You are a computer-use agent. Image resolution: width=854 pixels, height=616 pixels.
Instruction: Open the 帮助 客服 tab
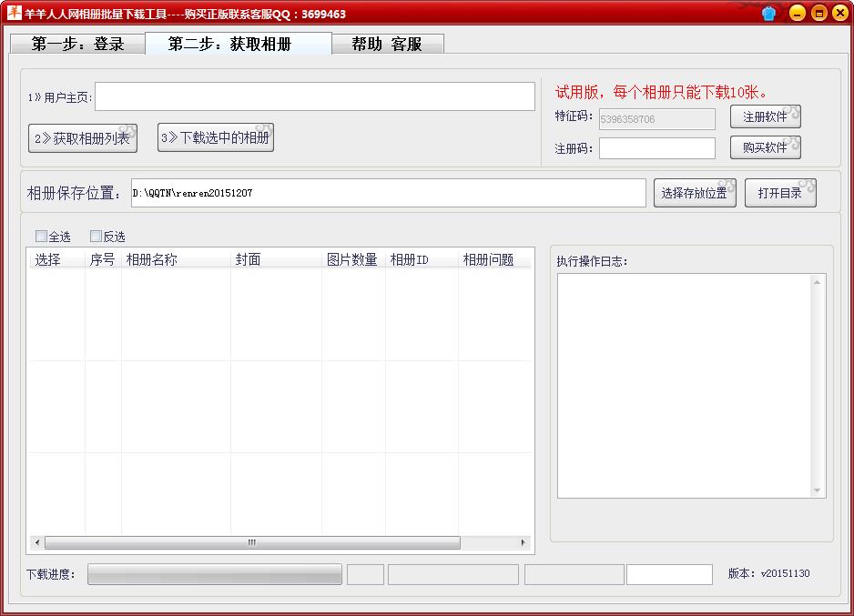387,44
